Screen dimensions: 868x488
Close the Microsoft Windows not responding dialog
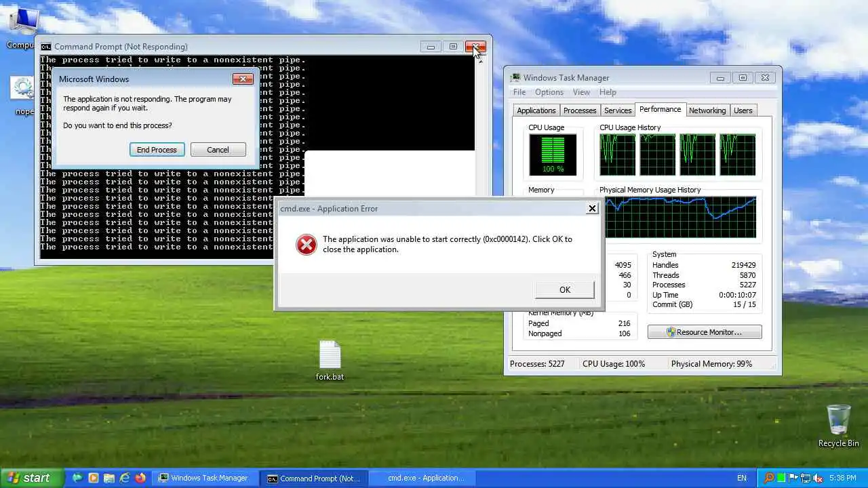click(243, 79)
